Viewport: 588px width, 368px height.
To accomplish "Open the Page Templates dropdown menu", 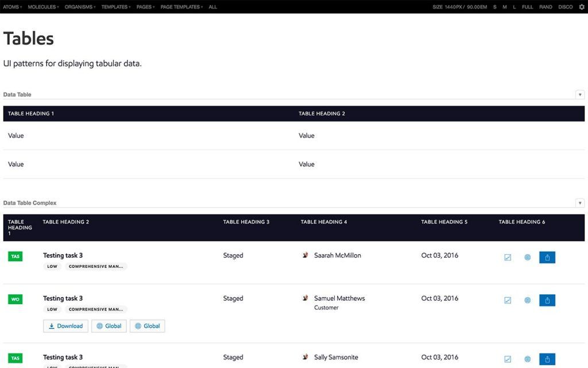I will (181, 7).
